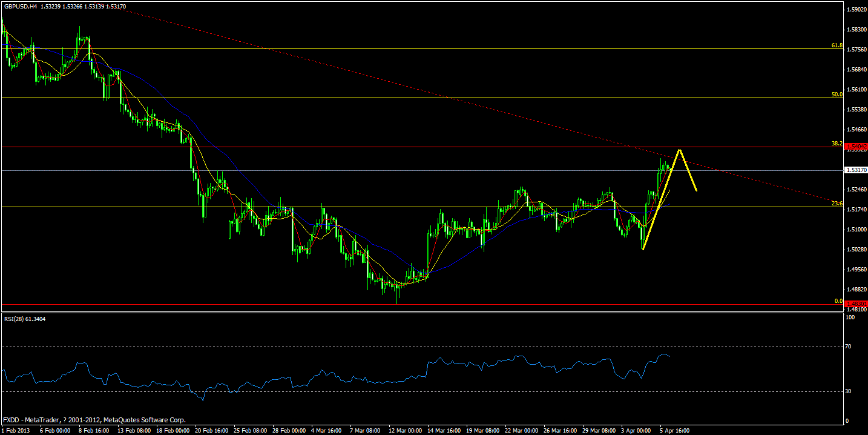
Task: Click the 6 Feb 00:00 time label
Action: (55, 431)
